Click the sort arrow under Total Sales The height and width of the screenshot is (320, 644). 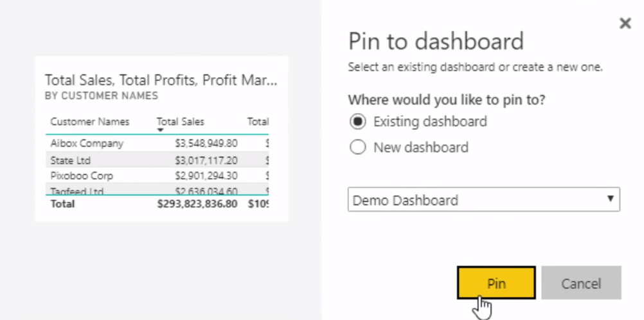160,130
